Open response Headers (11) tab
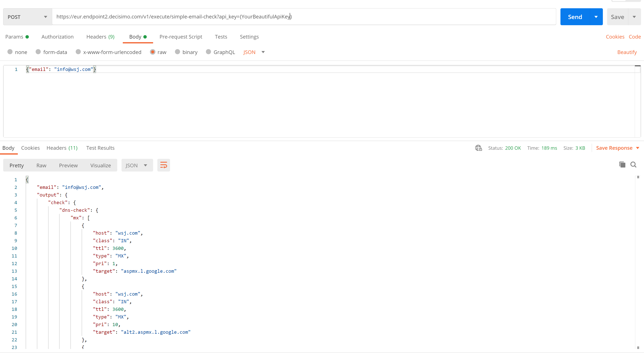Viewport: 644px width, 353px height. [x=62, y=148]
